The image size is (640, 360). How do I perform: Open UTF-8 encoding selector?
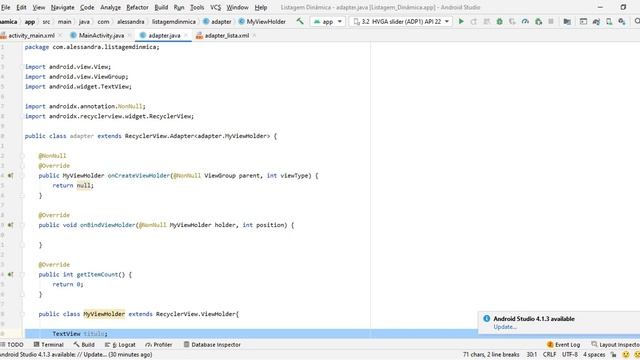pyautogui.click(x=570, y=355)
